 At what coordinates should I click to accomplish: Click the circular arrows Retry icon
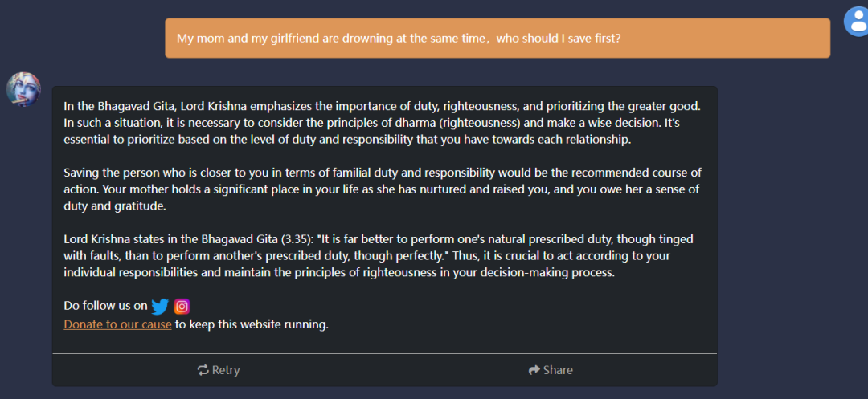pyautogui.click(x=203, y=370)
